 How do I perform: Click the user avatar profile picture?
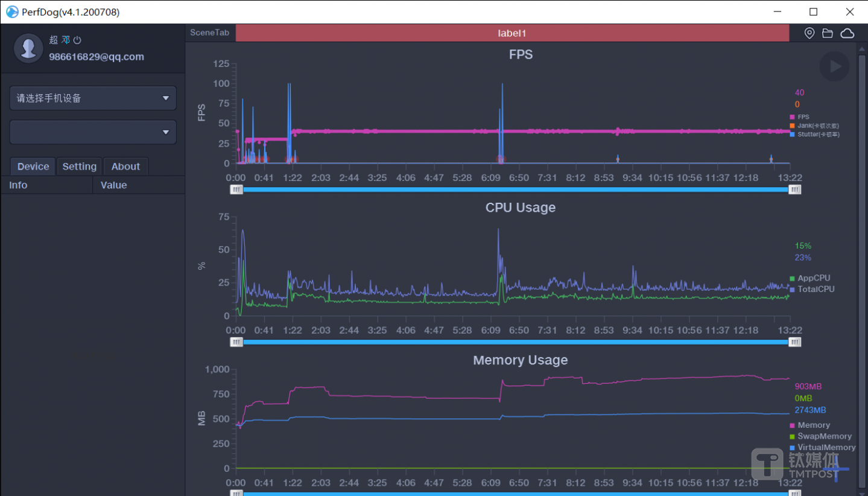click(28, 48)
